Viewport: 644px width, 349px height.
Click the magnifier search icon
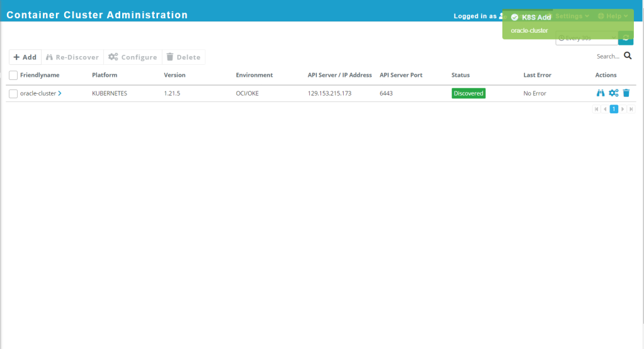(628, 55)
